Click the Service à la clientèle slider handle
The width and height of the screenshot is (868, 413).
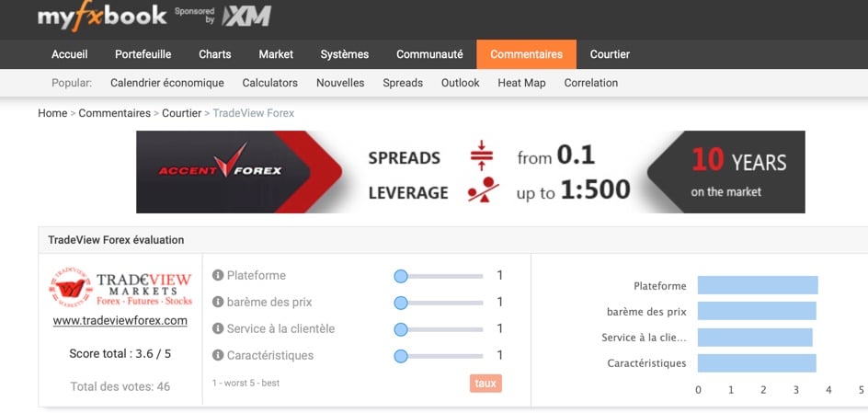point(401,329)
